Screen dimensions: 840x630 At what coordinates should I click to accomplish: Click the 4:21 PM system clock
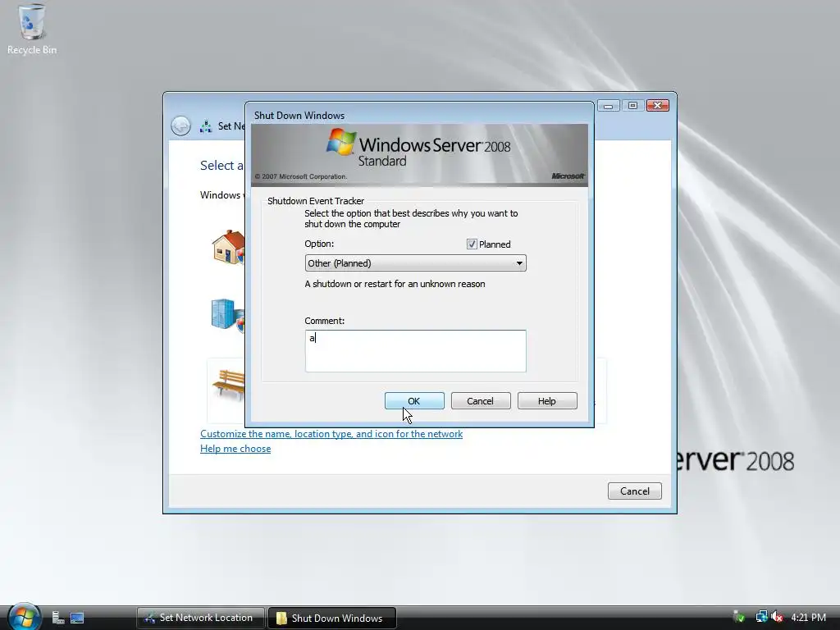click(x=808, y=617)
